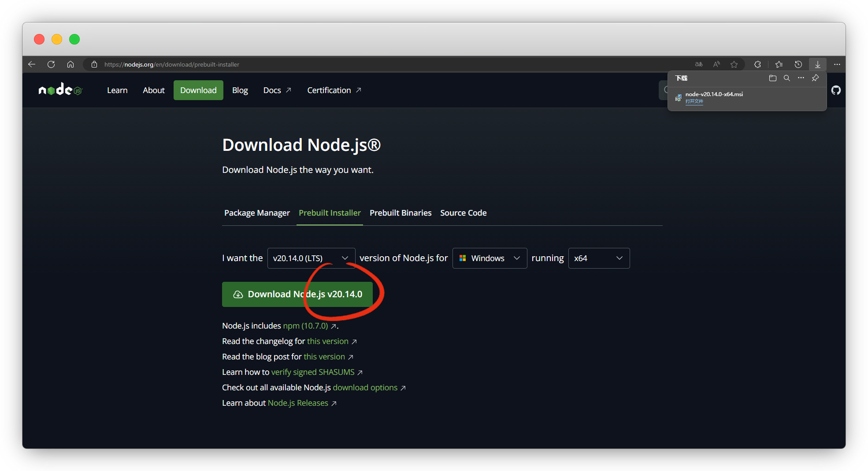Add this page to favorites with the star
The width and height of the screenshot is (868, 471).
(734, 64)
